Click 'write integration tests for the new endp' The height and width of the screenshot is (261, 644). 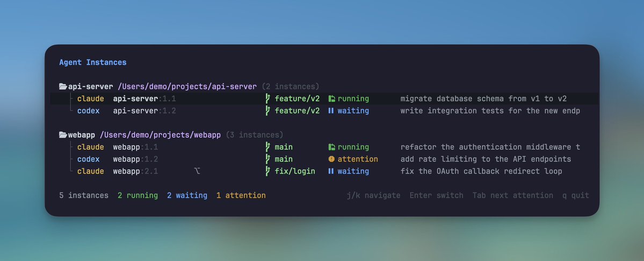tap(490, 110)
